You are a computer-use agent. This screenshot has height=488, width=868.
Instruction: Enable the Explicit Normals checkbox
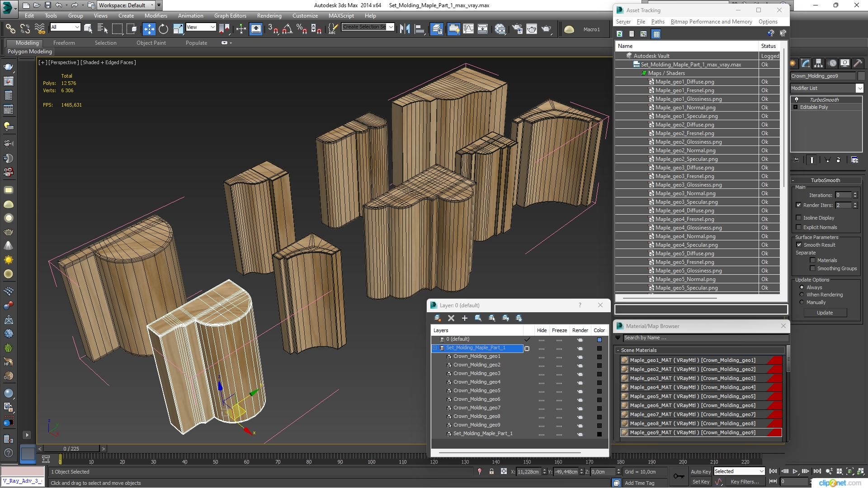(x=799, y=227)
